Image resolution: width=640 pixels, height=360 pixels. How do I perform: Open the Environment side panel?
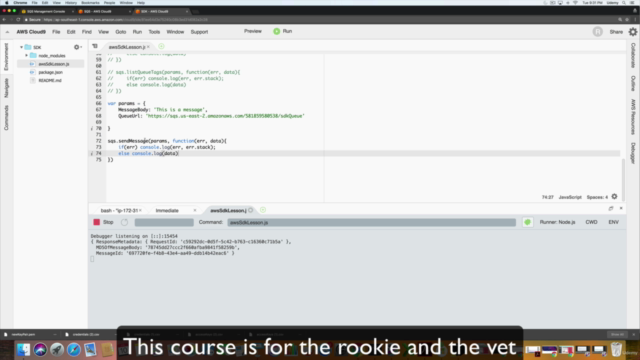(6, 57)
